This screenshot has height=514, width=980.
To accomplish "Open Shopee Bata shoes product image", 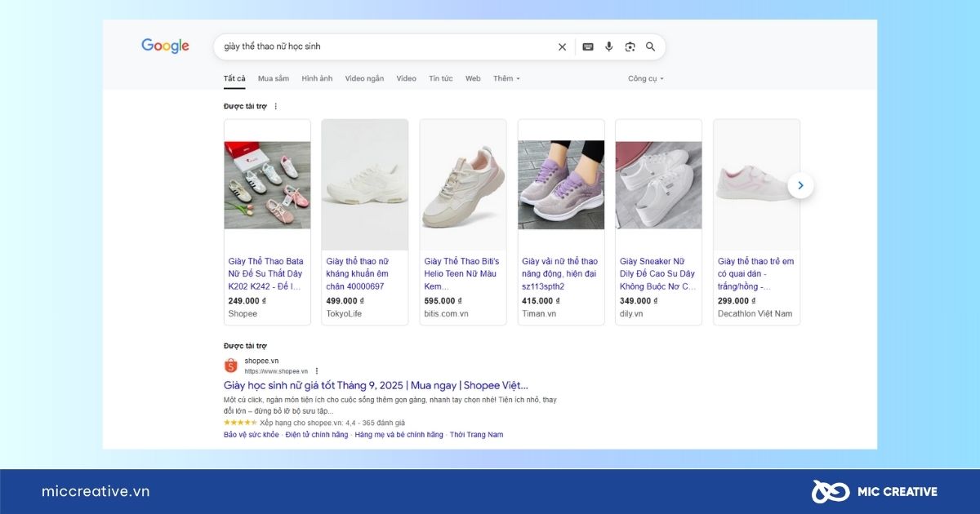I will click(267, 185).
